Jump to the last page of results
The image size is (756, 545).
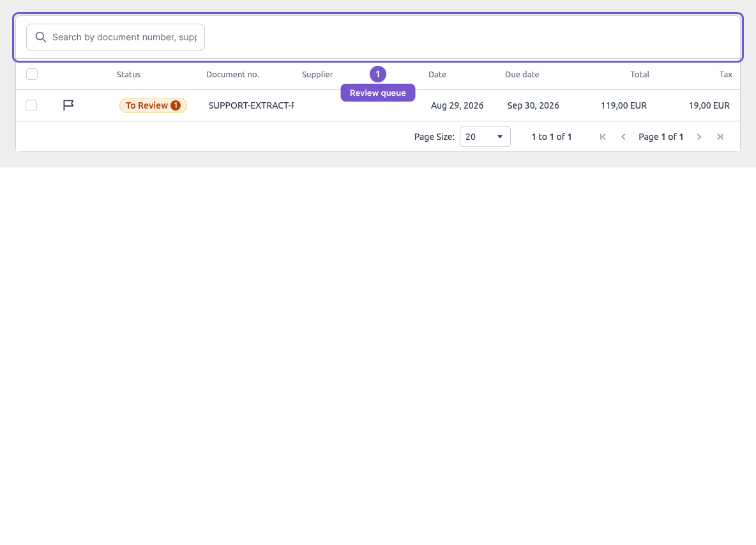pos(720,137)
